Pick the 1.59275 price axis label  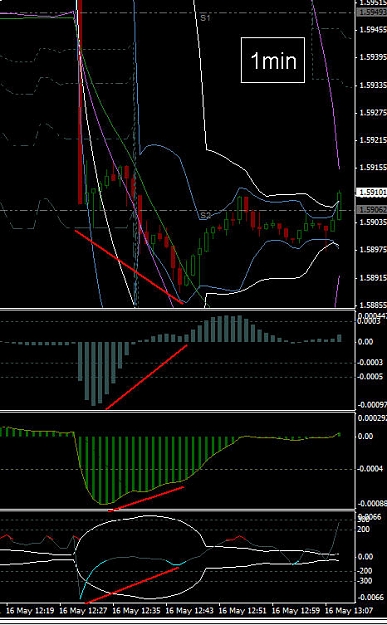click(373, 112)
